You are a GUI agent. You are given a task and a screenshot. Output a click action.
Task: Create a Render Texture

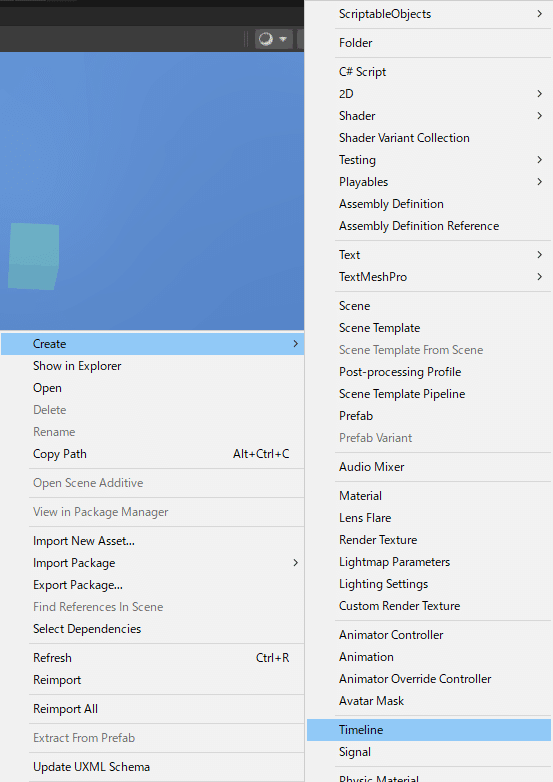(378, 540)
